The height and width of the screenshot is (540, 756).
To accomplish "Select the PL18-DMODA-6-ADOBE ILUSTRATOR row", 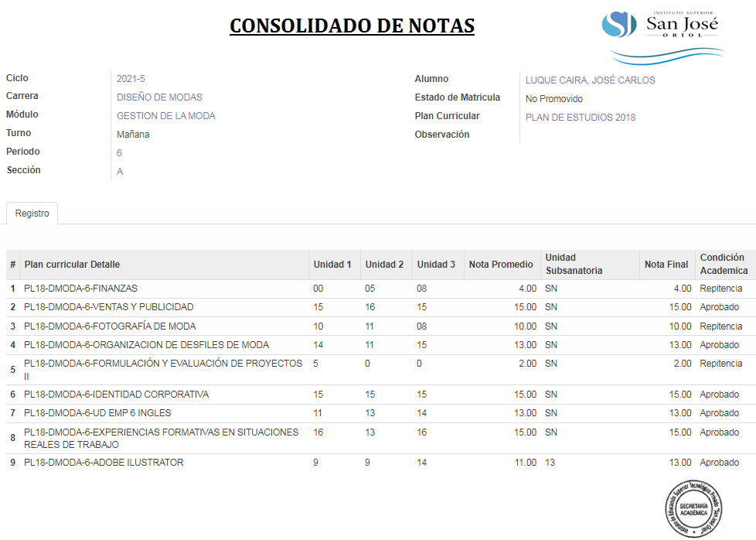I will (381, 463).
